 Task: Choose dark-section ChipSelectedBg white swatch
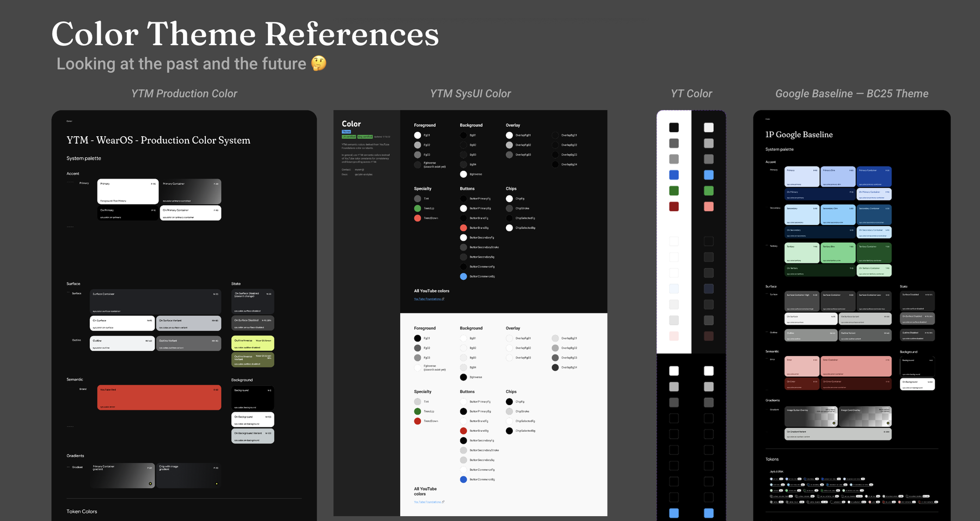pyautogui.click(x=509, y=228)
